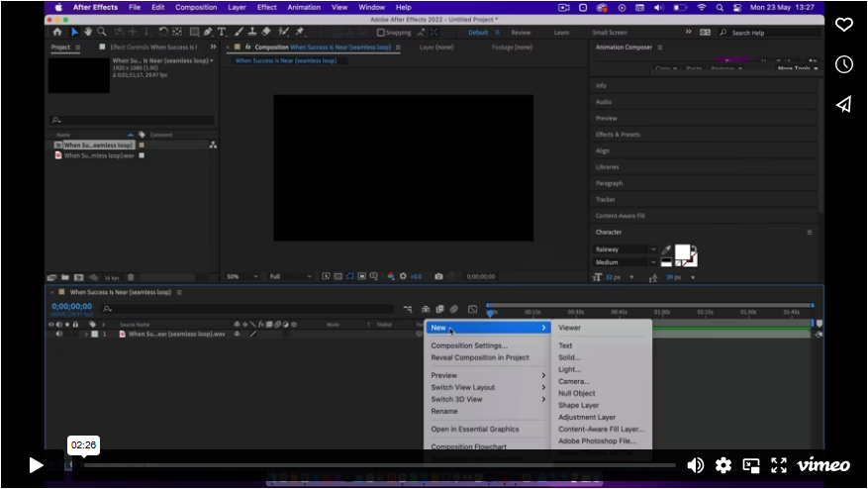Screen dimensions: 868x489
Task: Select the Horizontal Type tool
Action: pyautogui.click(x=222, y=32)
